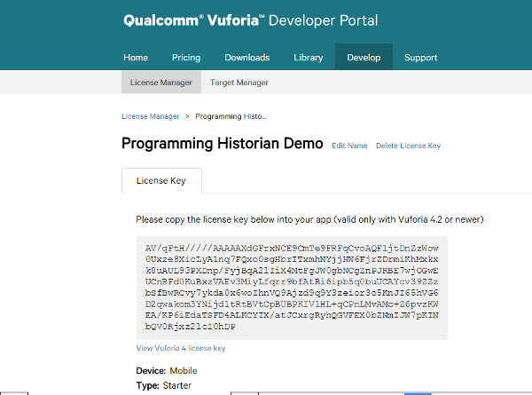
Task: Click the Programming Historian Demo heading
Action: 222,144
